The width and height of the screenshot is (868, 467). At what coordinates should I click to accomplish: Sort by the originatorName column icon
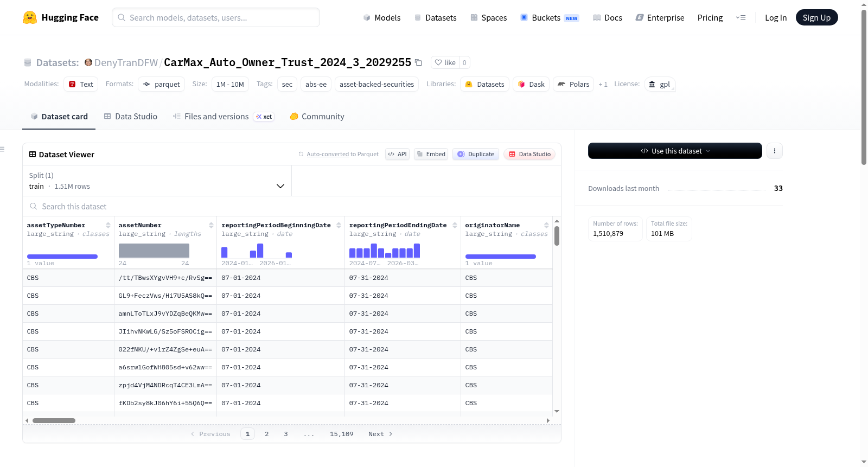546,225
